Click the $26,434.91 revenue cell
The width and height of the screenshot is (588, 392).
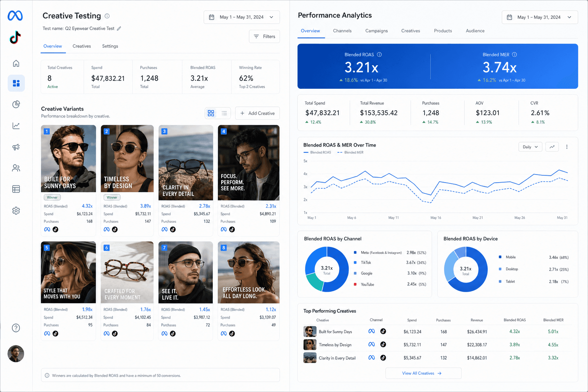click(x=477, y=332)
